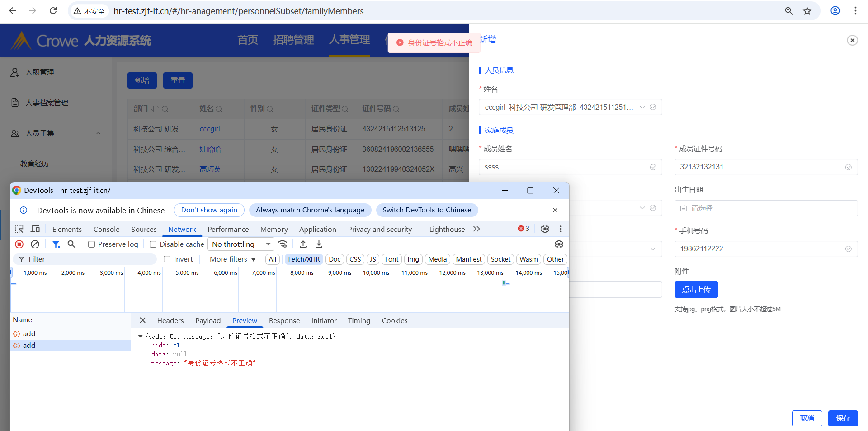Open the No throttling dropdown
Image resolution: width=868 pixels, height=431 pixels.
pos(241,244)
